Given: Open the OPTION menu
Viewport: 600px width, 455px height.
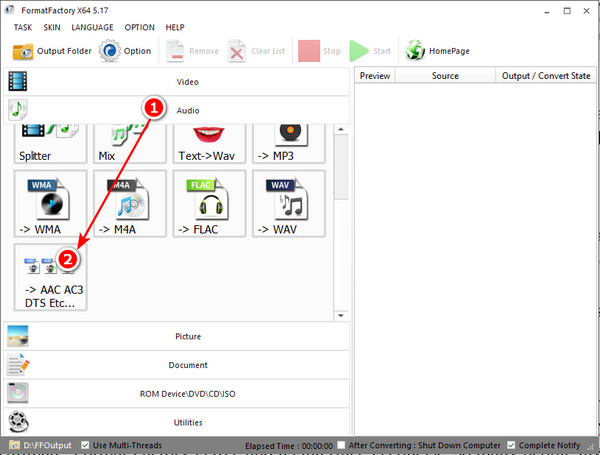Looking at the screenshot, I should click(x=140, y=28).
